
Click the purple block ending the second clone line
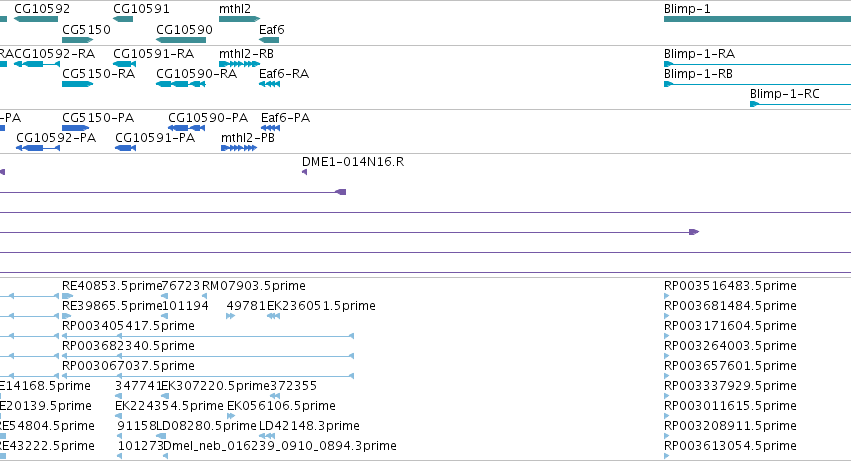pyautogui.click(x=341, y=192)
